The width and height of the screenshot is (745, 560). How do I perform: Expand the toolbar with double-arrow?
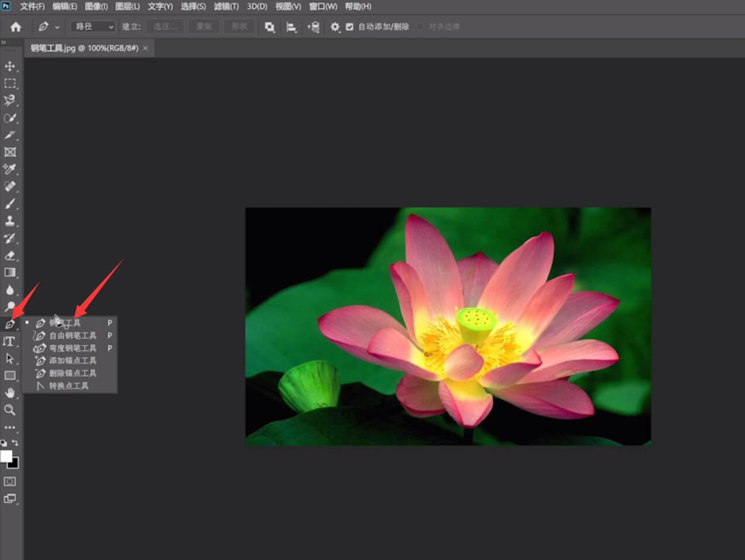coord(4,43)
